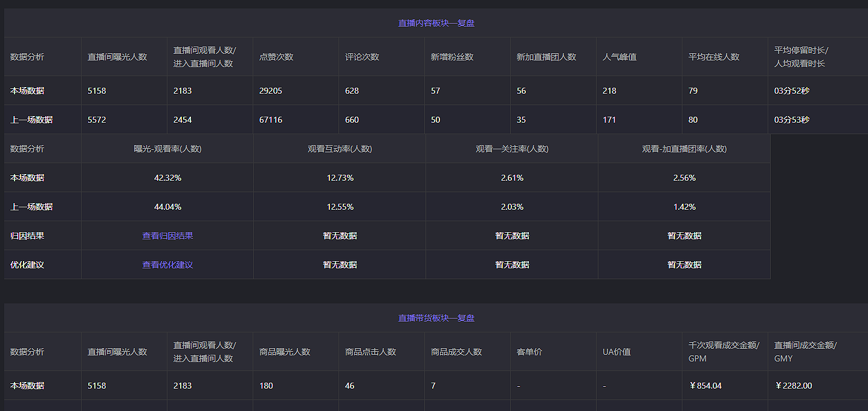868x411 pixels.
Task: Click the 直播带货板块—复盘 section title
Action: [436, 318]
